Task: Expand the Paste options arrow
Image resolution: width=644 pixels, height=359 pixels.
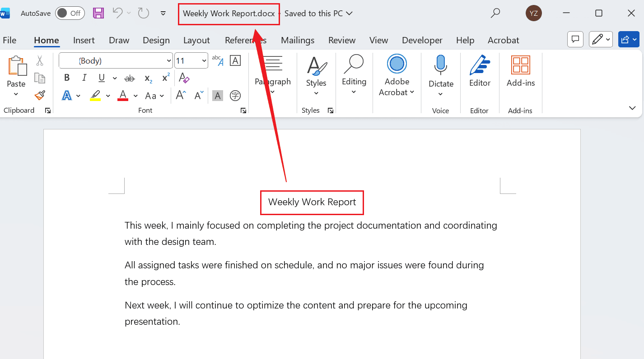Action: click(16, 94)
